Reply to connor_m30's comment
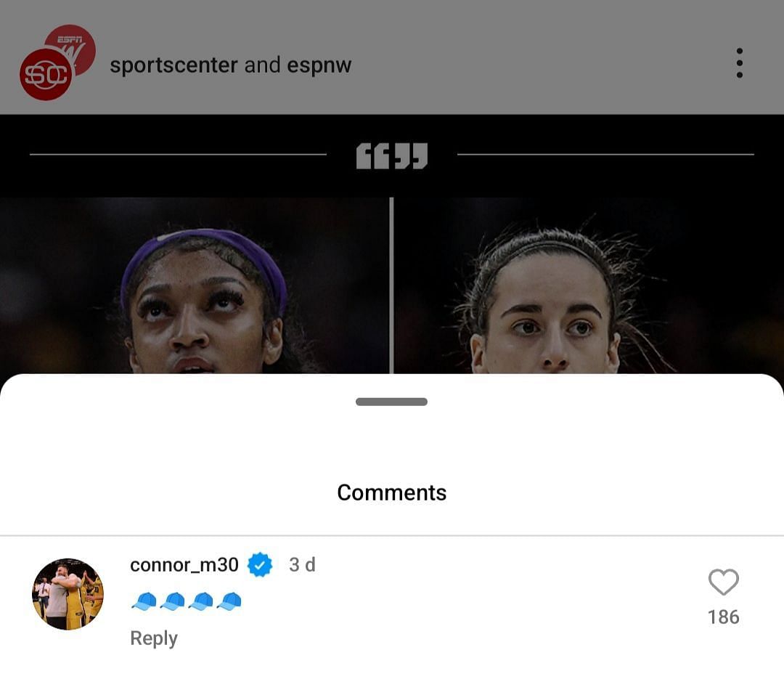The image size is (784, 674). coord(153,638)
